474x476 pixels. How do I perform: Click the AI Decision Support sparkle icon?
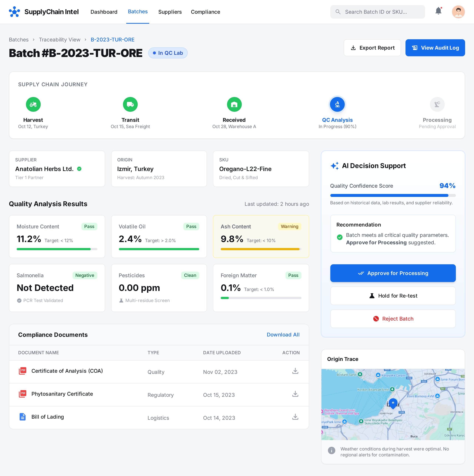click(335, 166)
